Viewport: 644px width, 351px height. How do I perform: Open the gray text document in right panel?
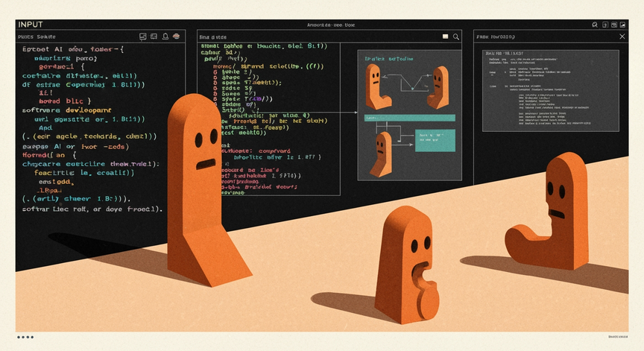click(550, 91)
